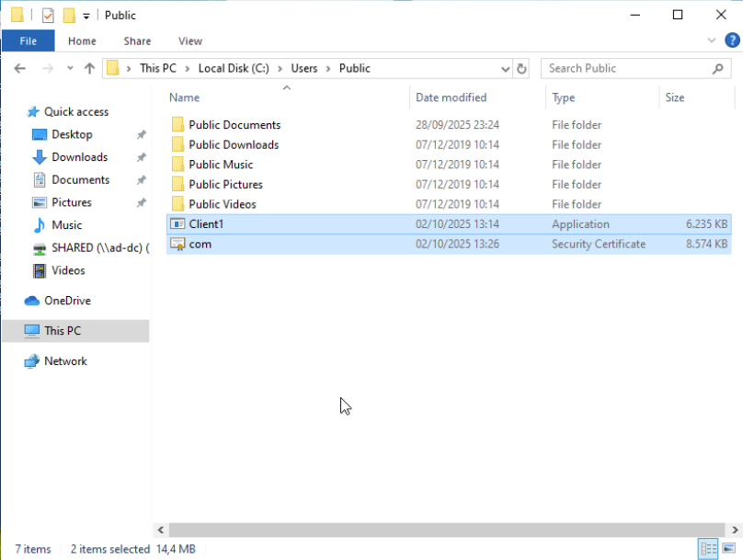Open the recent locations dropdown arrow

tap(70, 68)
